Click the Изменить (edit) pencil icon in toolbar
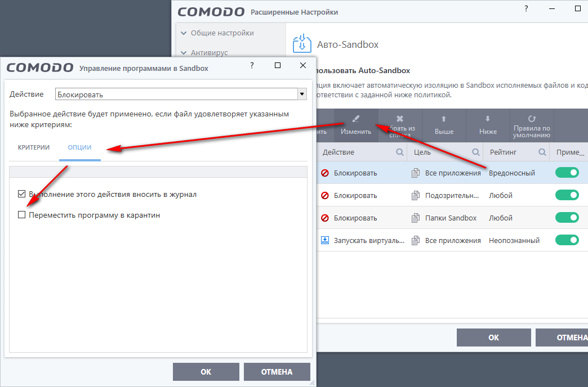The width and height of the screenshot is (588, 387). pos(356,119)
